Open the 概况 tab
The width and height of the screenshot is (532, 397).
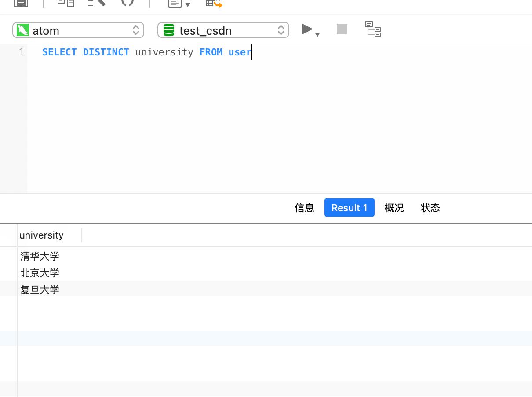point(394,208)
